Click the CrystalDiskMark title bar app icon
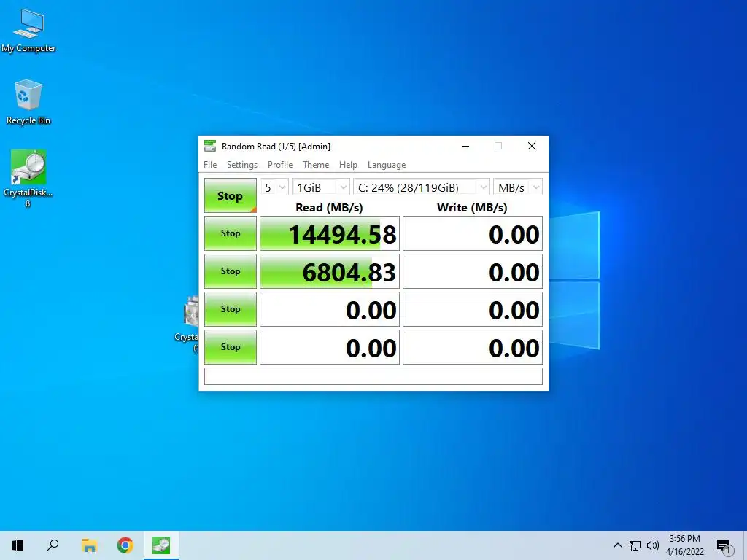747x560 pixels. [x=209, y=146]
